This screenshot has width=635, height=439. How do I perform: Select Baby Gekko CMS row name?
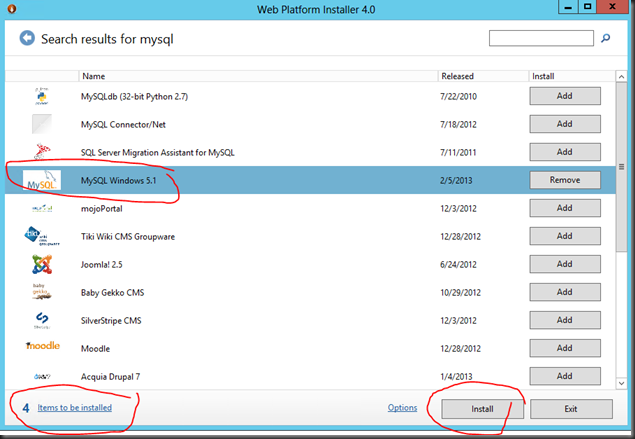[112, 292]
